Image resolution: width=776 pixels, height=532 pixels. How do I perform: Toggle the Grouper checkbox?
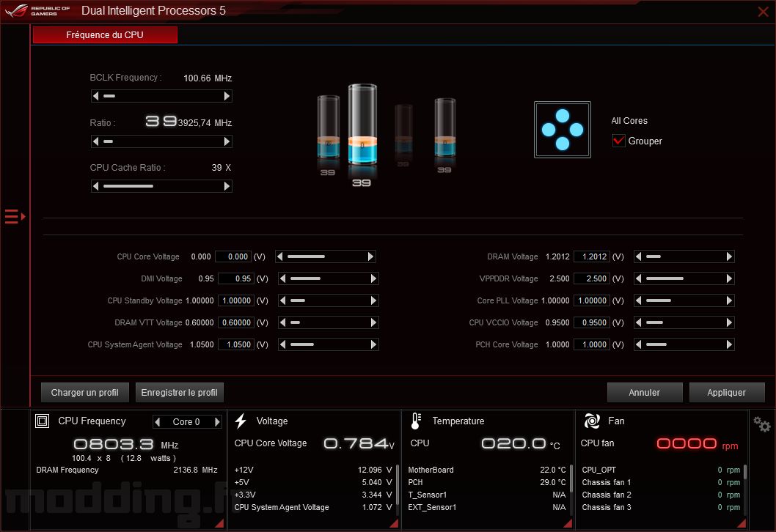click(x=618, y=141)
